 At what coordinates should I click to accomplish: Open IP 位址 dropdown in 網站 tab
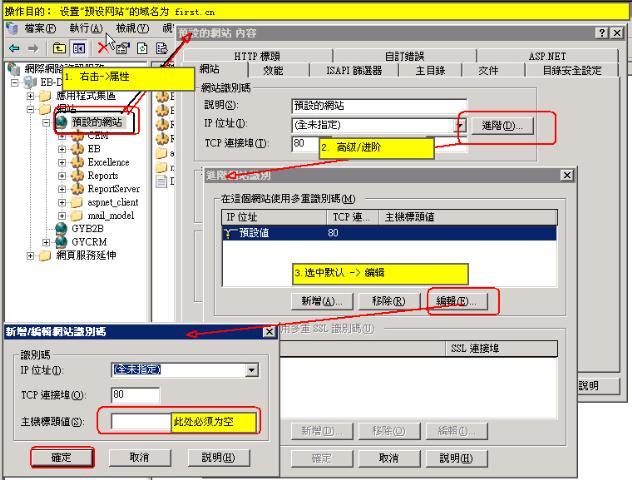tap(460, 125)
